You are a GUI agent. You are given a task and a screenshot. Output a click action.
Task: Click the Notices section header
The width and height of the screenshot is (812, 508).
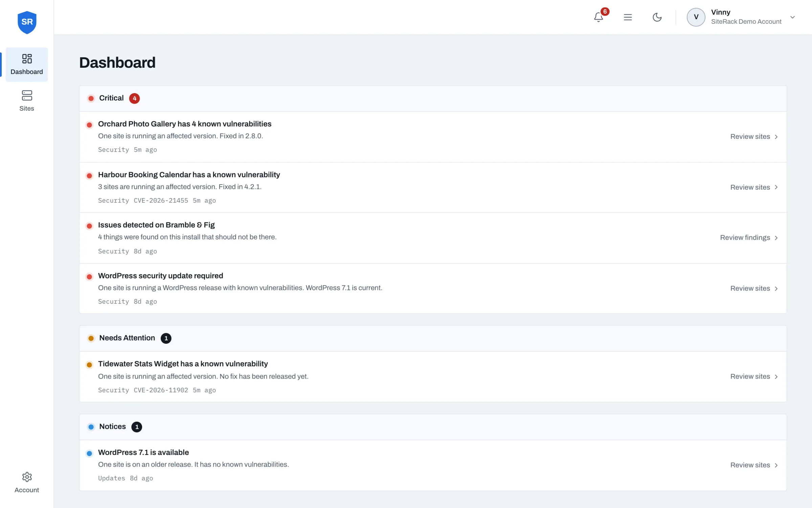click(433, 427)
